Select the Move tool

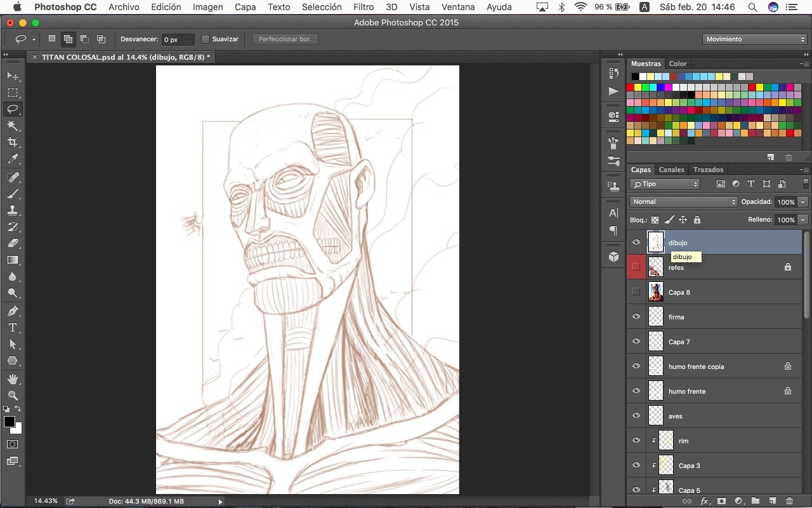click(x=13, y=76)
